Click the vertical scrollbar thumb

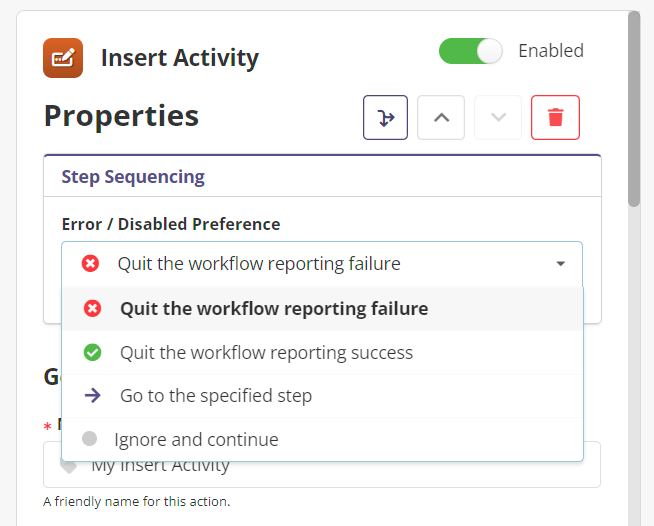click(633, 110)
